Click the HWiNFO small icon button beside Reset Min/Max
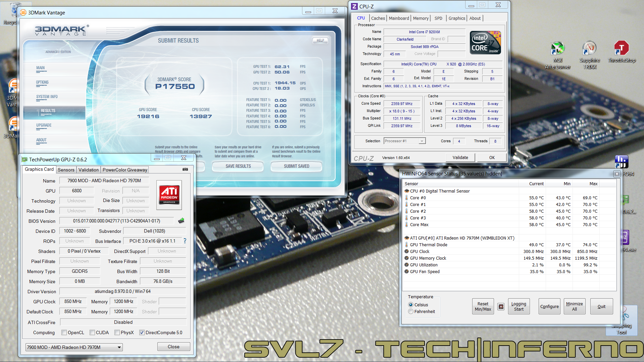 [x=501, y=307]
